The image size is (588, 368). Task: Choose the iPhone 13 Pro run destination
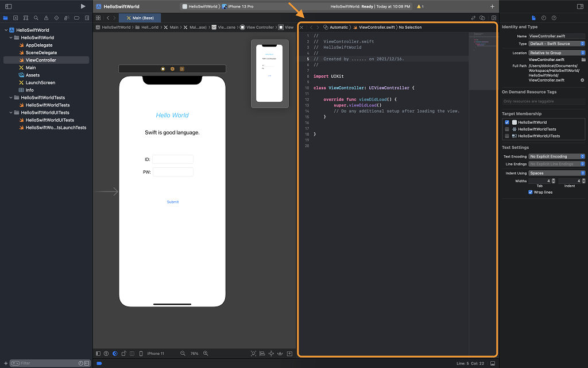pyautogui.click(x=241, y=6)
